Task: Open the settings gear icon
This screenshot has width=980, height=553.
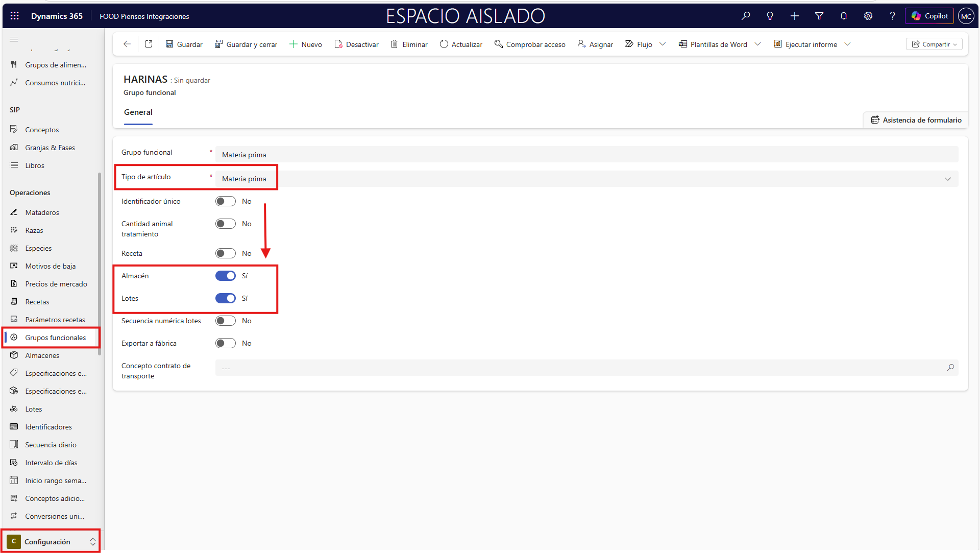Action: point(868,16)
